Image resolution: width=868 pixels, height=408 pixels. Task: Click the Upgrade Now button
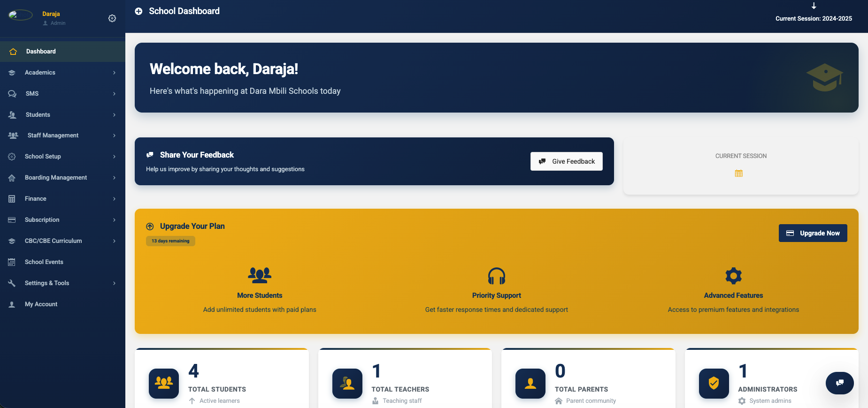pyautogui.click(x=813, y=233)
